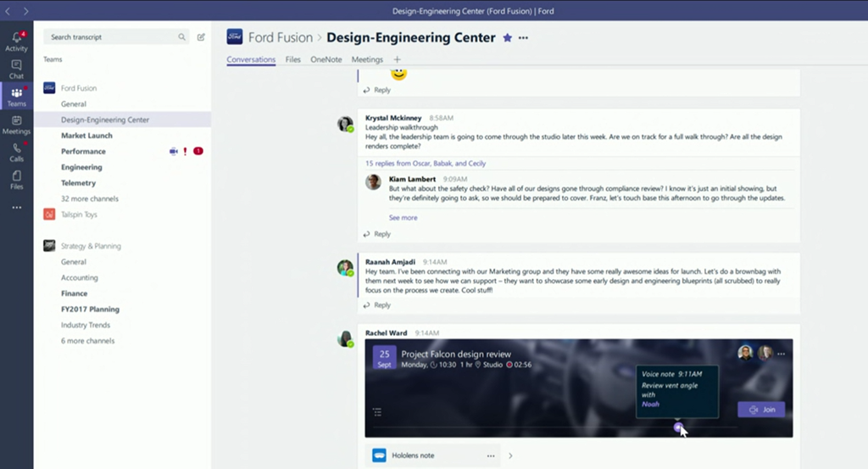
Task: Select General channel under Strategy & Planning
Action: 74,262
